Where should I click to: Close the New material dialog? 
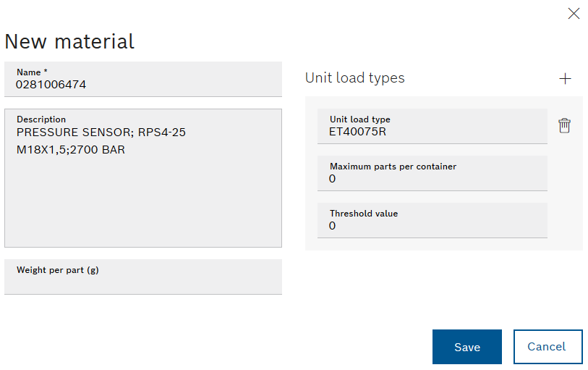[x=574, y=14]
